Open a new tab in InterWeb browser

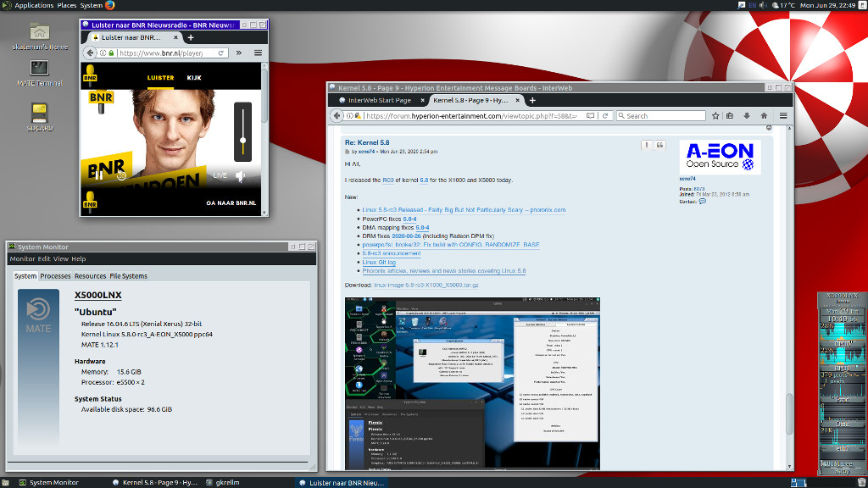(x=532, y=100)
